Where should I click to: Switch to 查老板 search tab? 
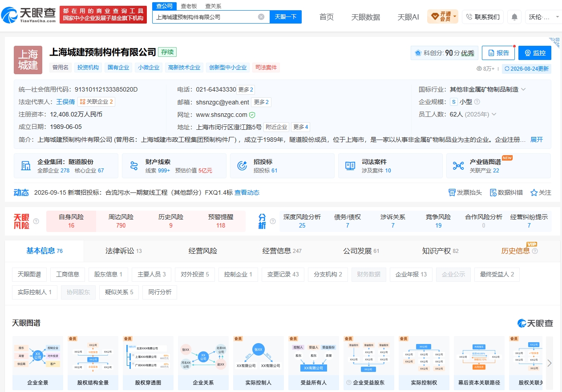coord(189,6)
